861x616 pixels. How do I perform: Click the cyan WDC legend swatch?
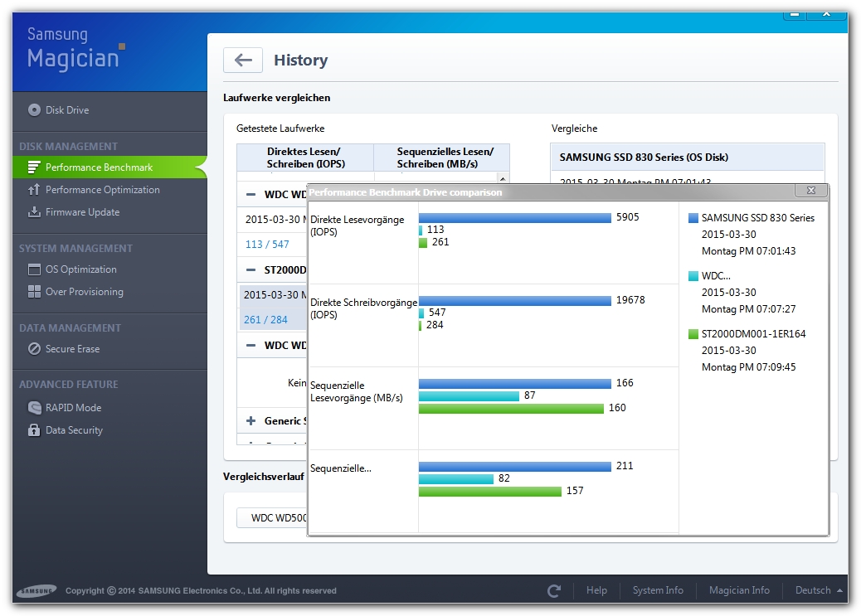tap(693, 275)
